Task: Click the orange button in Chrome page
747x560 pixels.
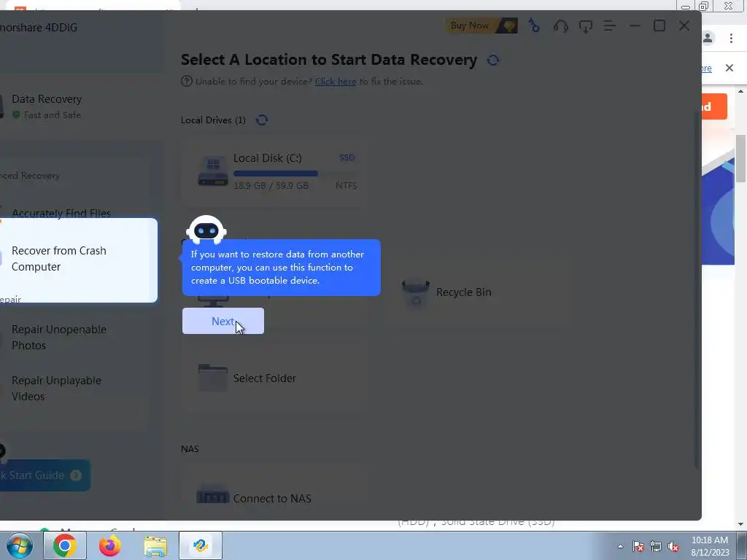Action: click(714, 106)
